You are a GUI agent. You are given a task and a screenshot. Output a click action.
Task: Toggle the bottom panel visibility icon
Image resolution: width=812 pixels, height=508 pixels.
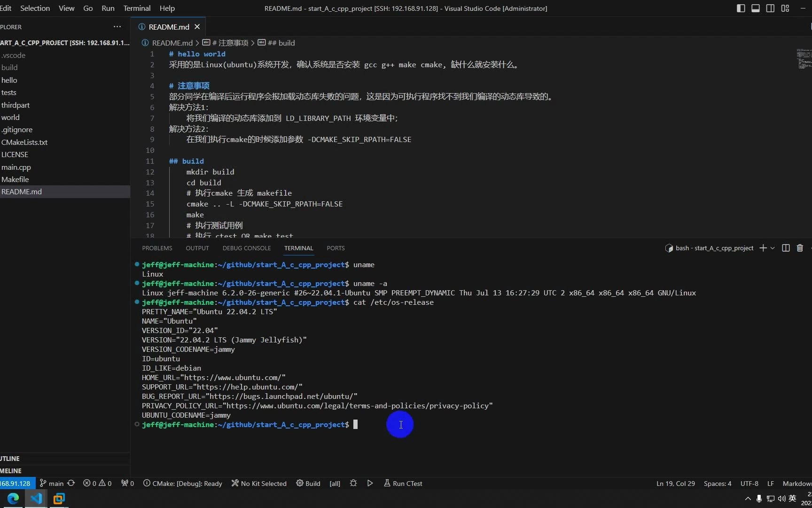(756, 8)
